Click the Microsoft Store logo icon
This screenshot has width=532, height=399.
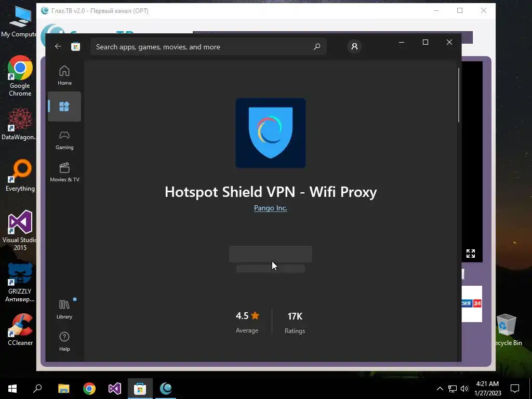[76, 46]
